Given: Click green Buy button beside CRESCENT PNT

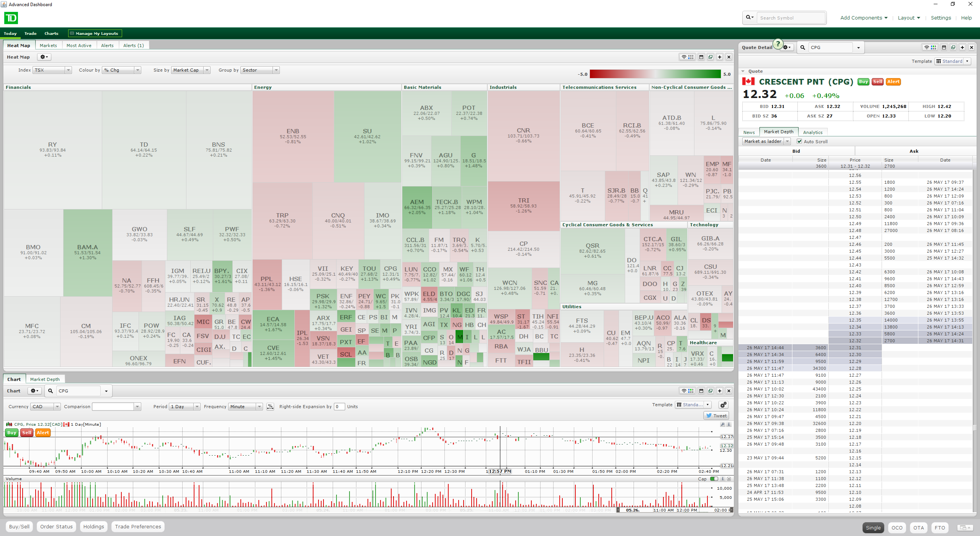Looking at the screenshot, I should tap(863, 82).
